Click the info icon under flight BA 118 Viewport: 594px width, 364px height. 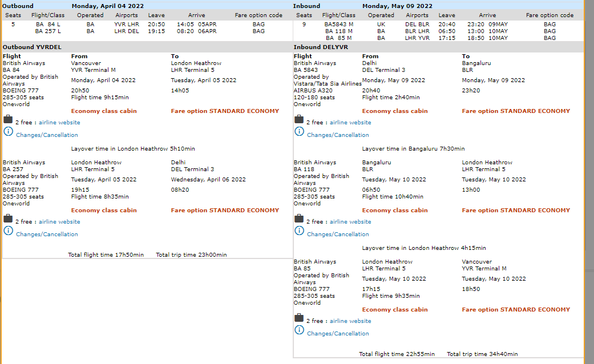[299, 231]
